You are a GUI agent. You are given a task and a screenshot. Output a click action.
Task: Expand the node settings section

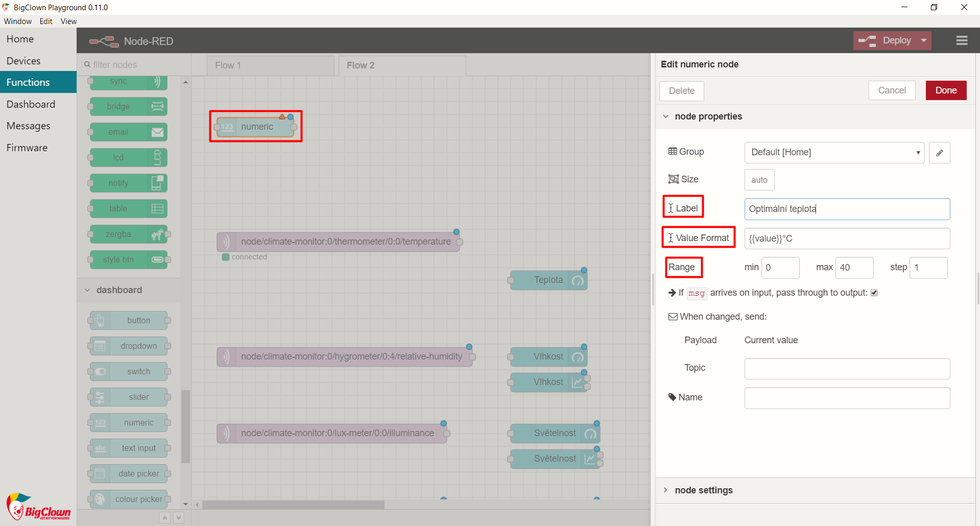coord(665,490)
